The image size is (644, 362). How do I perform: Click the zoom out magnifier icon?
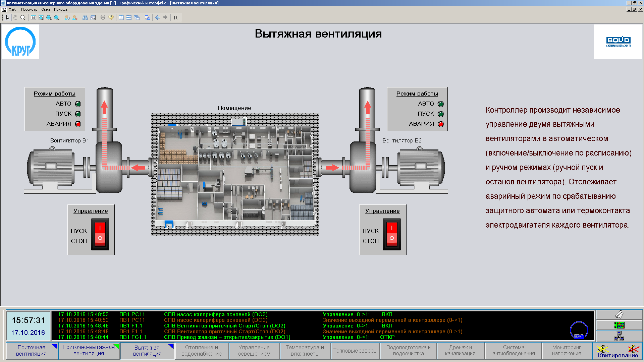[49, 17]
